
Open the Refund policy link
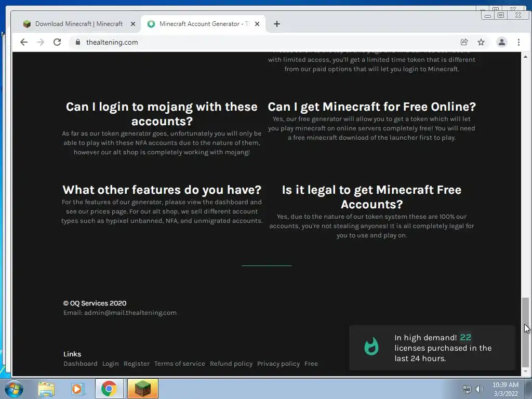click(231, 364)
